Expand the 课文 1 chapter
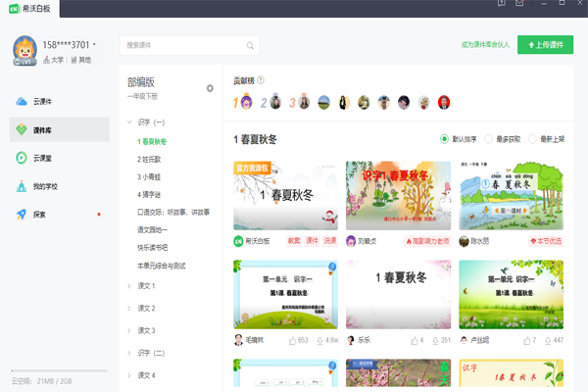Image resolution: width=588 pixels, height=392 pixels. [129, 286]
